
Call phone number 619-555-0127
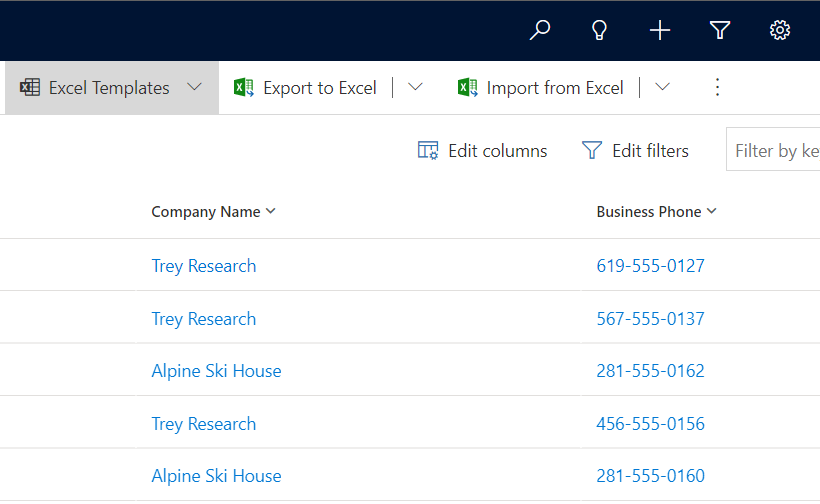[x=650, y=266]
